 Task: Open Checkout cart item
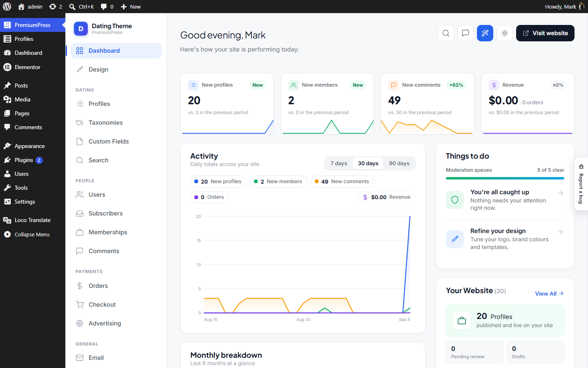coord(116,305)
